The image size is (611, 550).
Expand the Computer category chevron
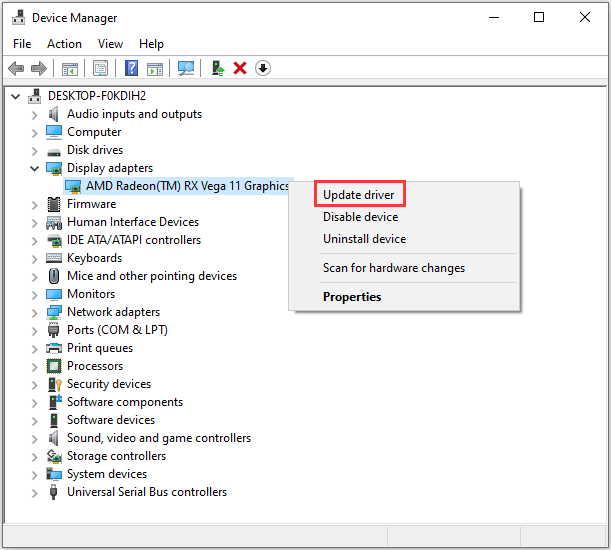(x=35, y=133)
